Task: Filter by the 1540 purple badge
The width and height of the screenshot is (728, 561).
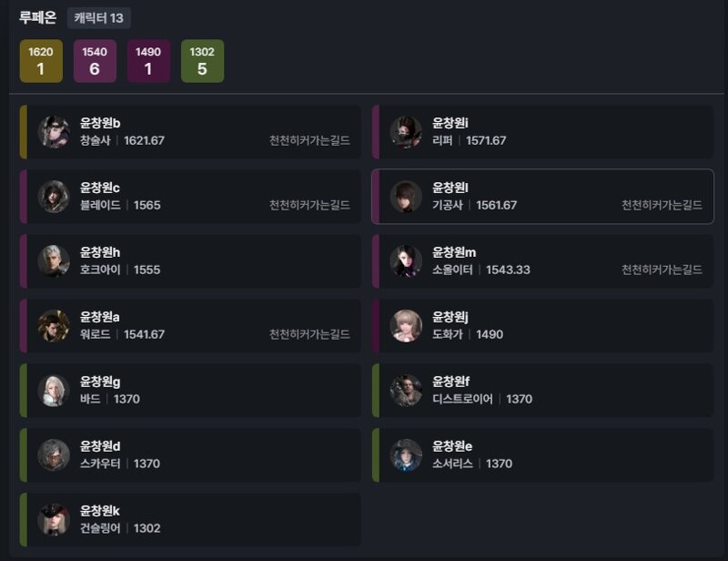Action: click(x=95, y=61)
